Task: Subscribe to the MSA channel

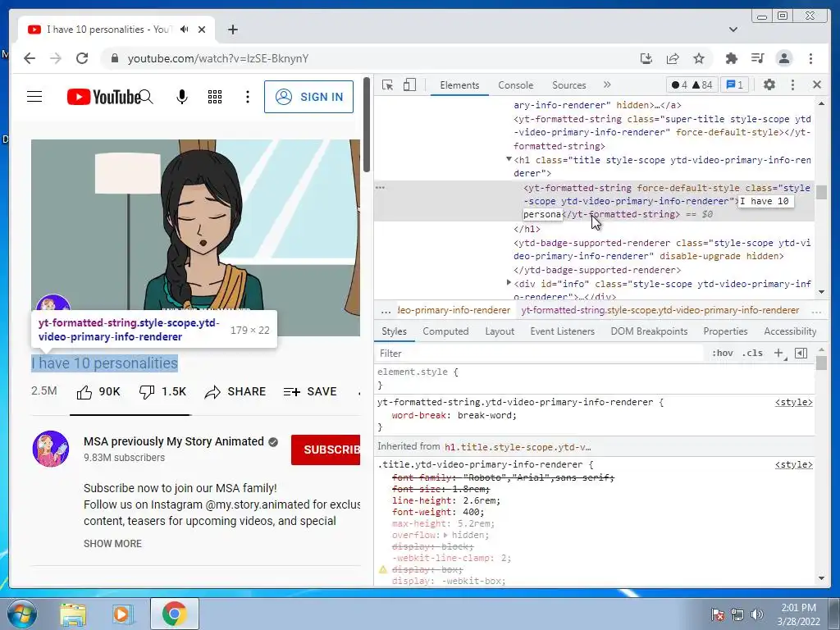Action: [326, 450]
